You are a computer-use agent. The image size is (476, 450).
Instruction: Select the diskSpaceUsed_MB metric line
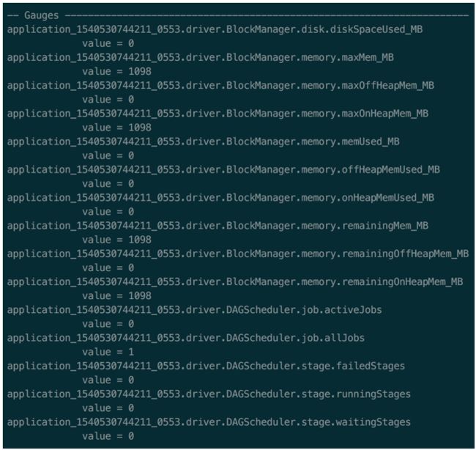coord(215,29)
